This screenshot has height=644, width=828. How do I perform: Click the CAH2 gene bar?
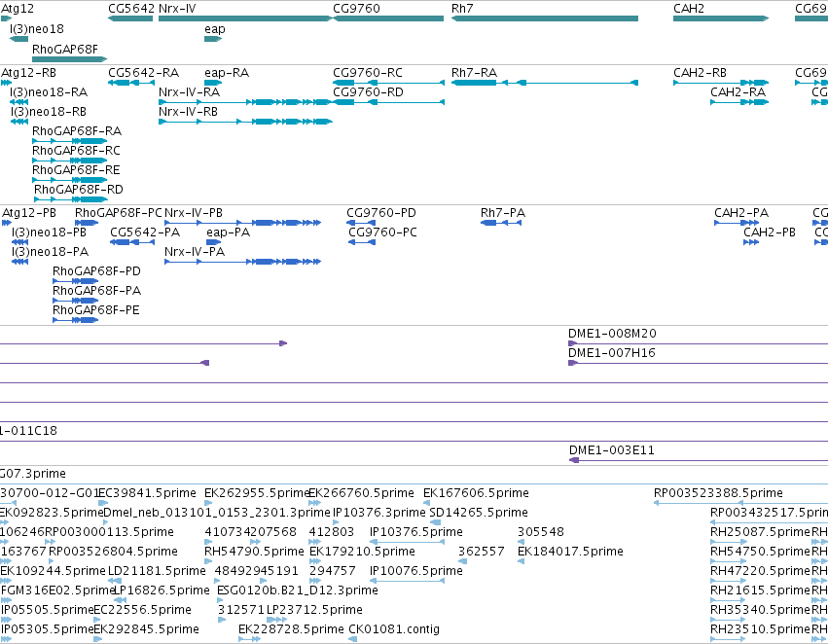point(721,18)
